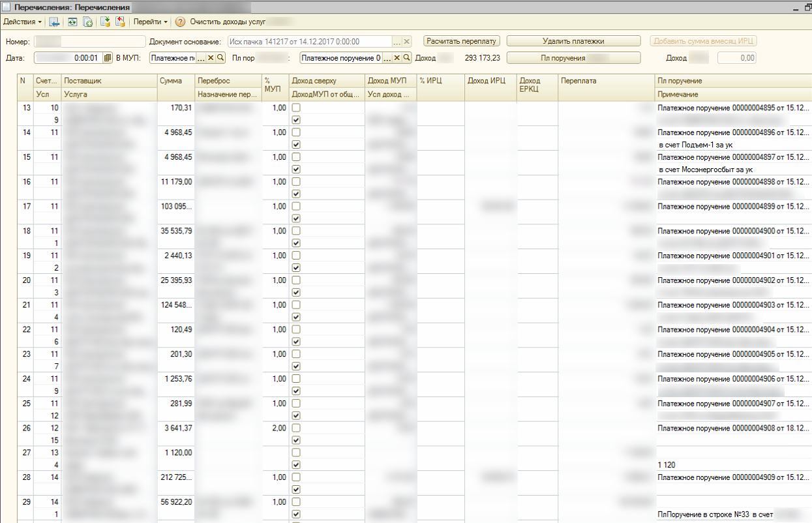Uncheck ДоходМУП от общ checkbox in row 16
The width and height of the screenshot is (812, 523).
point(296,194)
